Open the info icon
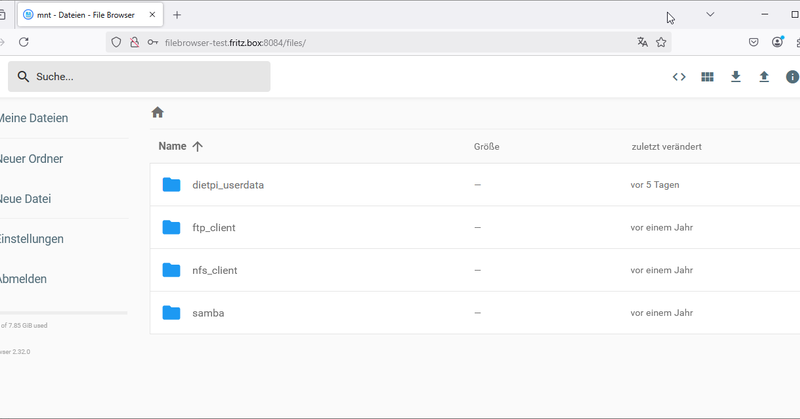 792,77
